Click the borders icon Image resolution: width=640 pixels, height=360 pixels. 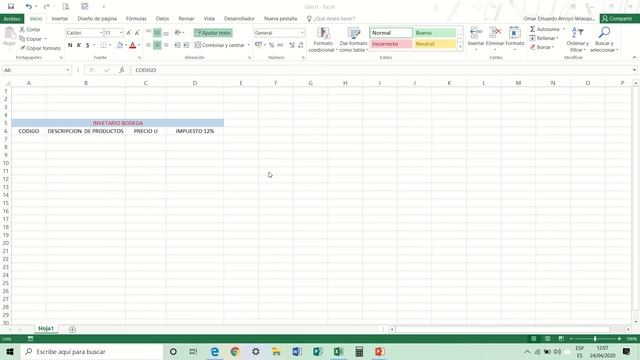coord(104,45)
